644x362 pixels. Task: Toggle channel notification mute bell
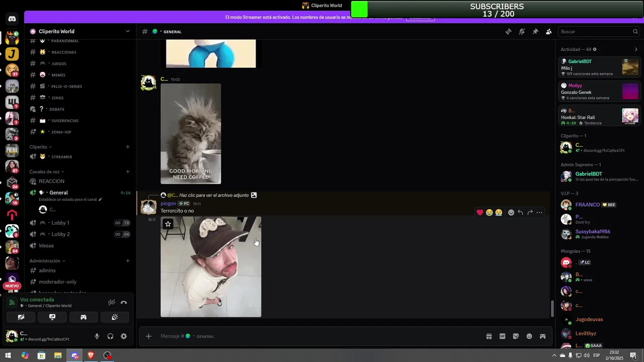(x=522, y=31)
